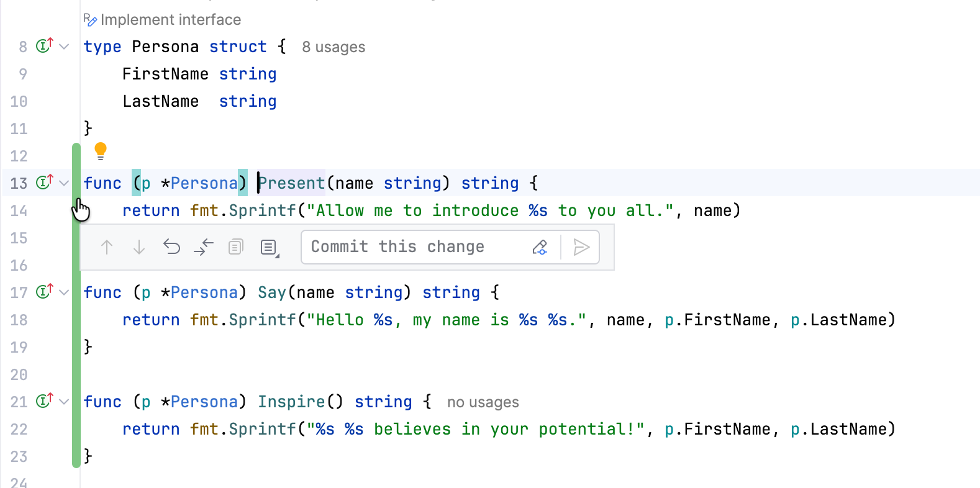Screen dimensions: 980x488
Task: Collapse the Inspire function fold arrow on line 21
Action: [64, 402]
